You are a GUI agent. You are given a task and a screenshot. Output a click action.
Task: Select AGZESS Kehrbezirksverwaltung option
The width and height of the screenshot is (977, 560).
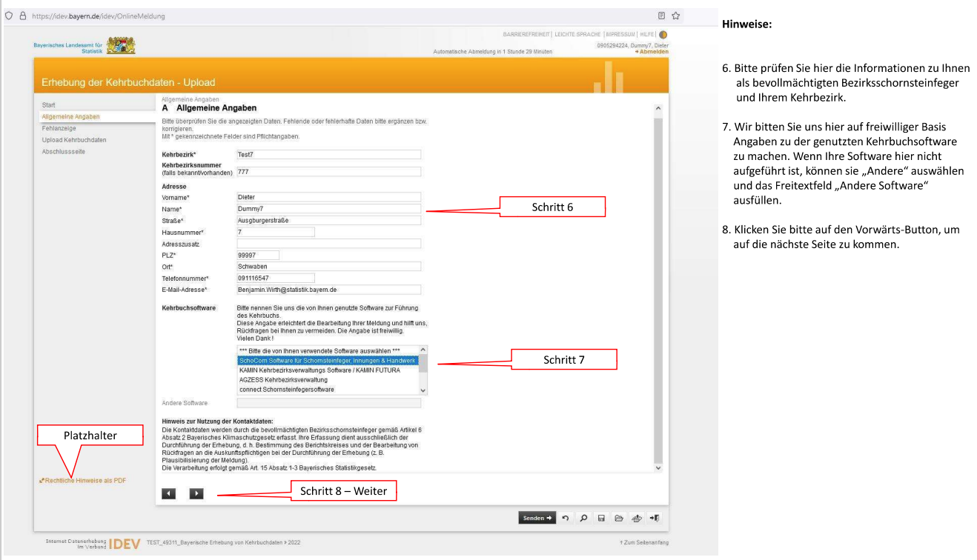pos(328,379)
